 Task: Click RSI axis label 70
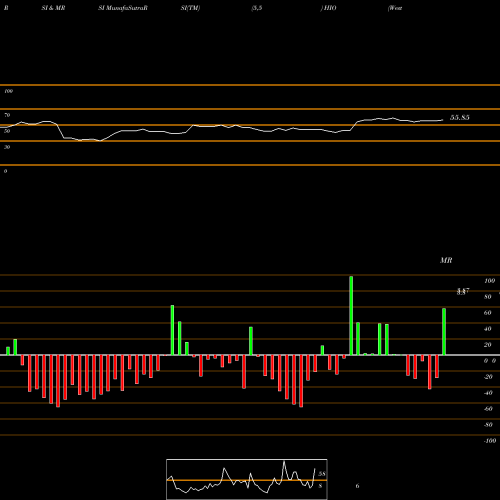coord(7,115)
